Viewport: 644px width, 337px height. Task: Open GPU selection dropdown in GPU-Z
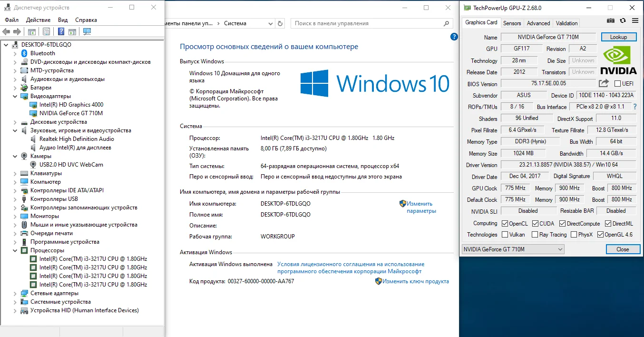(513, 249)
